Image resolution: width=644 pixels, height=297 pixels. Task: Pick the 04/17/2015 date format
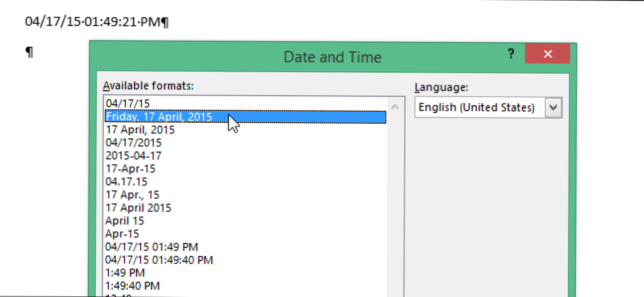[x=134, y=143]
